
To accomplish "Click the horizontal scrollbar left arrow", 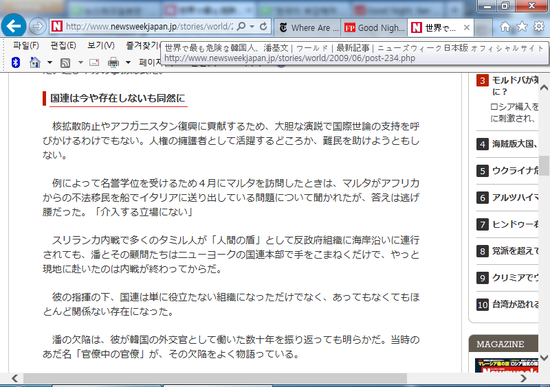I will 14,378.
